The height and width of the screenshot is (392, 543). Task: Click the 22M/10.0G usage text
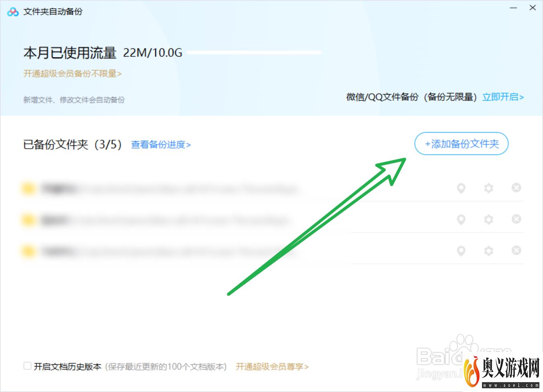152,53
